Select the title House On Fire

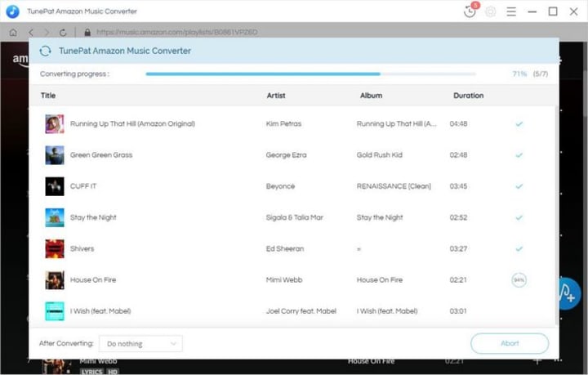click(x=93, y=279)
